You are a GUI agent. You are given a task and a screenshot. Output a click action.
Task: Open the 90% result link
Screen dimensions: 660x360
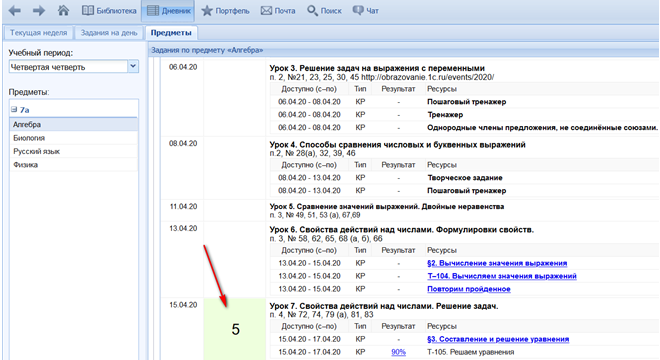pyautogui.click(x=398, y=352)
